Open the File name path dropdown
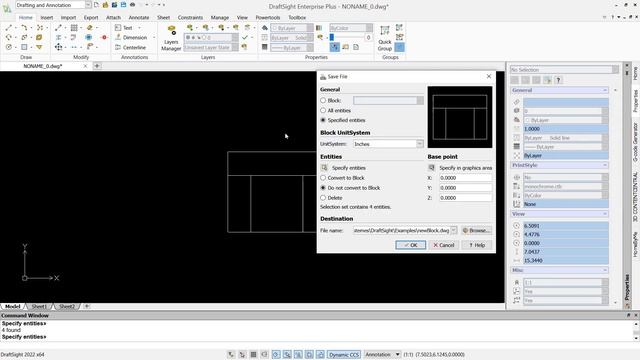 coord(453,231)
